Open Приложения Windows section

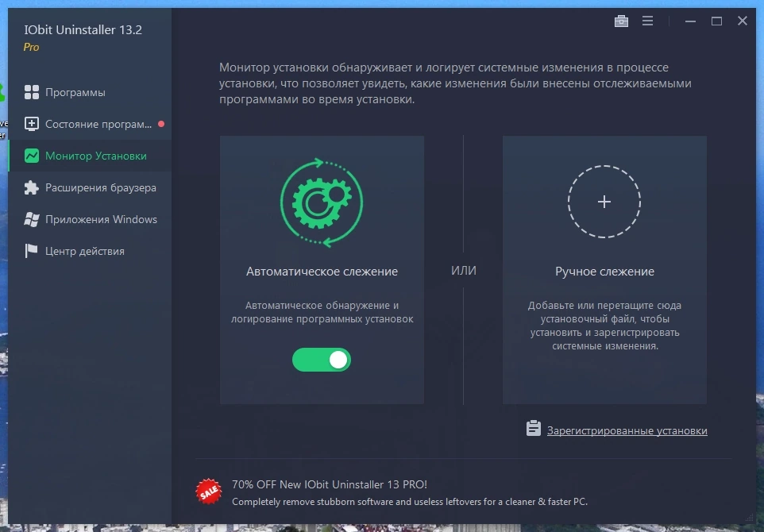point(91,219)
